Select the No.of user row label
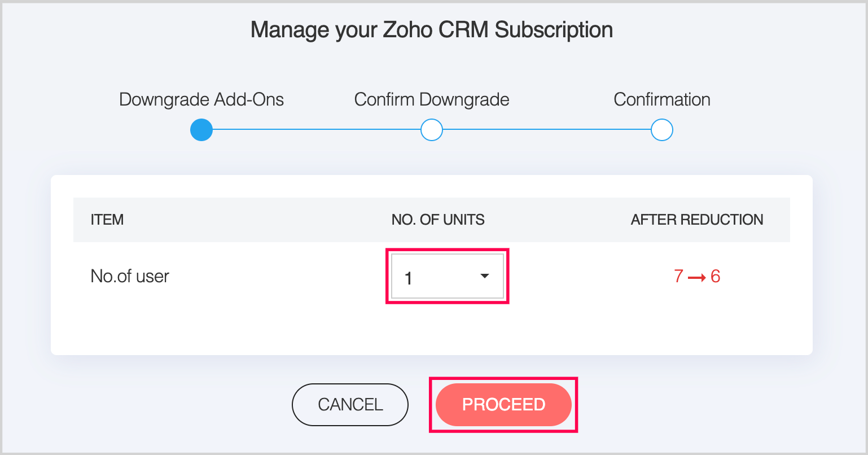868x455 pixels. pos(130,277)
